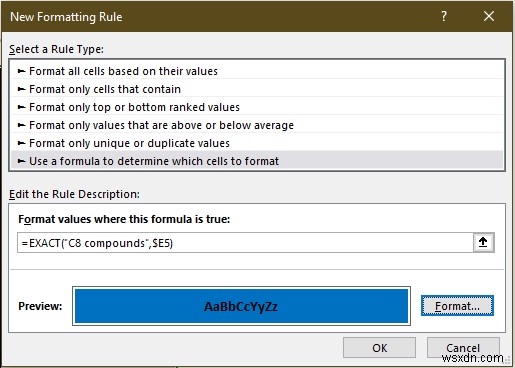Viewport: 515px width, 368px height.
Task: Click the 'New Formatting Rule' title text
Action: 66,17
